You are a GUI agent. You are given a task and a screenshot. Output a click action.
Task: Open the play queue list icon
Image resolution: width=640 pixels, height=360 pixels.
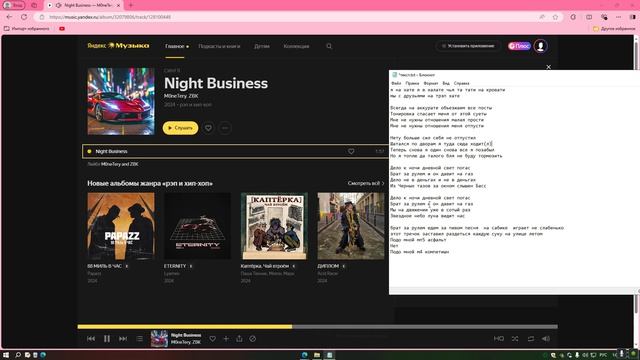[140, 339]
